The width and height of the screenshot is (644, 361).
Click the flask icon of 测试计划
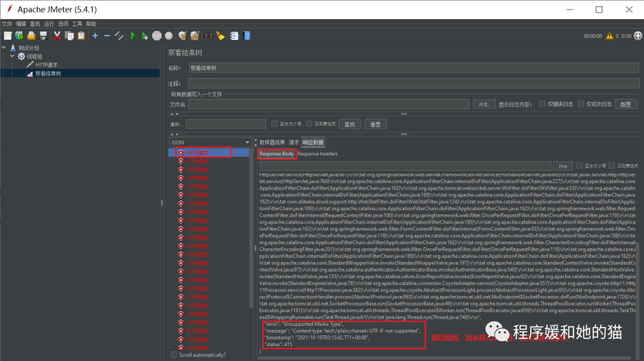tap(13, 48)
